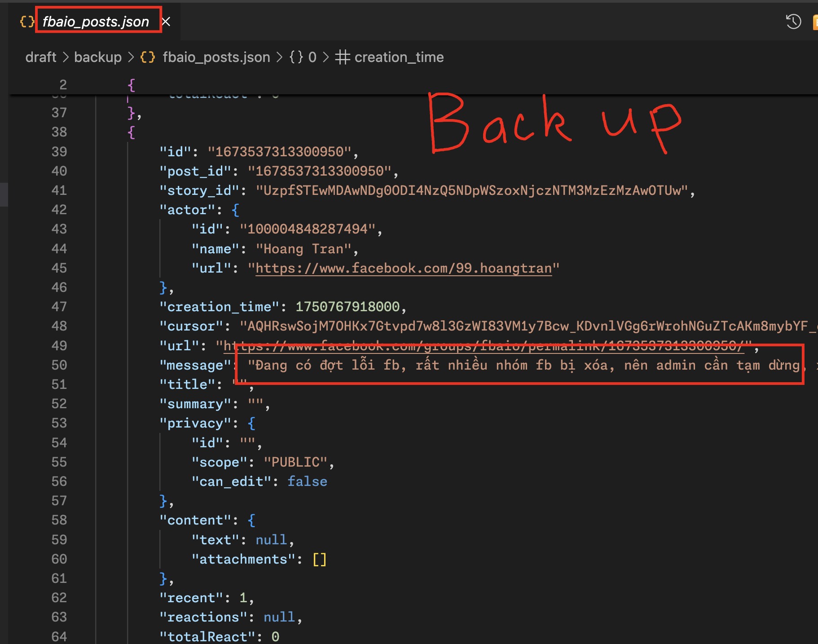Click the actor id value "100004848287494"
This screenshot has width=818, height=644.
pyautogui.click(x=308, y=229)
